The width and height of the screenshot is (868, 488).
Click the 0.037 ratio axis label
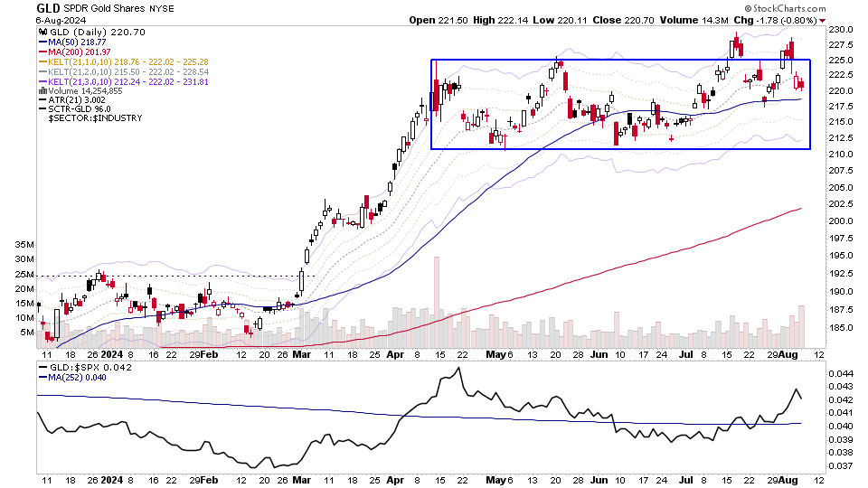[x=840, y=466]
